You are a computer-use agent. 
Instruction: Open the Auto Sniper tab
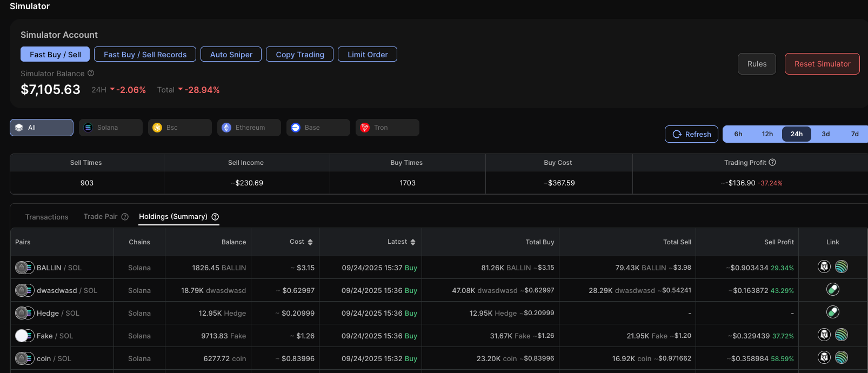(231, 54)
